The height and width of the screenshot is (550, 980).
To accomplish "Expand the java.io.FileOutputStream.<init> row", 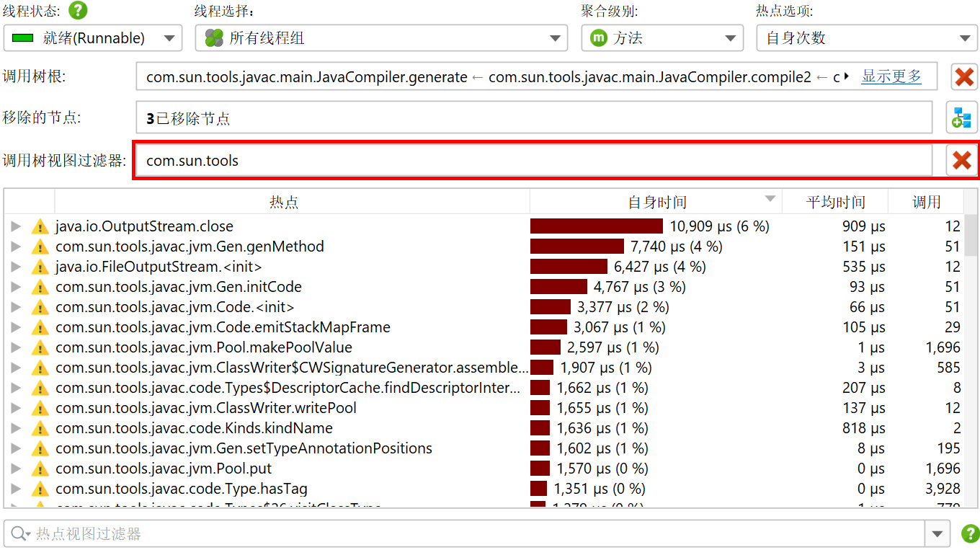I will (16, 267).
